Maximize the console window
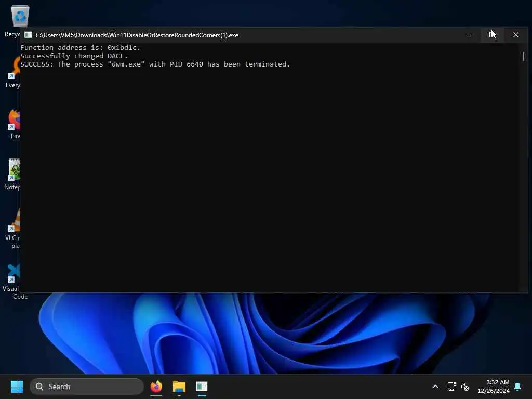Screen dimensions: 532x399 (x=492, y=35)
